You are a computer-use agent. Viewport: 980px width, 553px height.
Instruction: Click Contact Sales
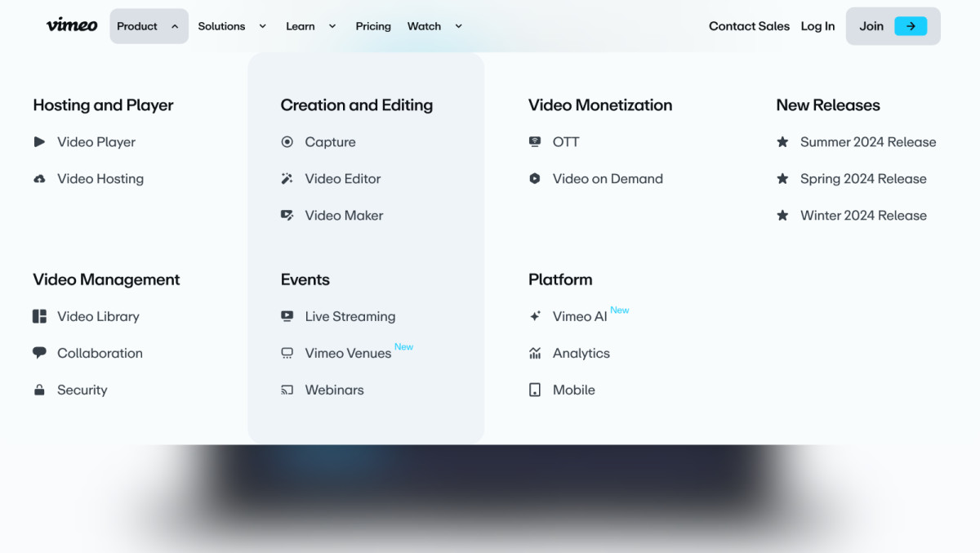749,26
